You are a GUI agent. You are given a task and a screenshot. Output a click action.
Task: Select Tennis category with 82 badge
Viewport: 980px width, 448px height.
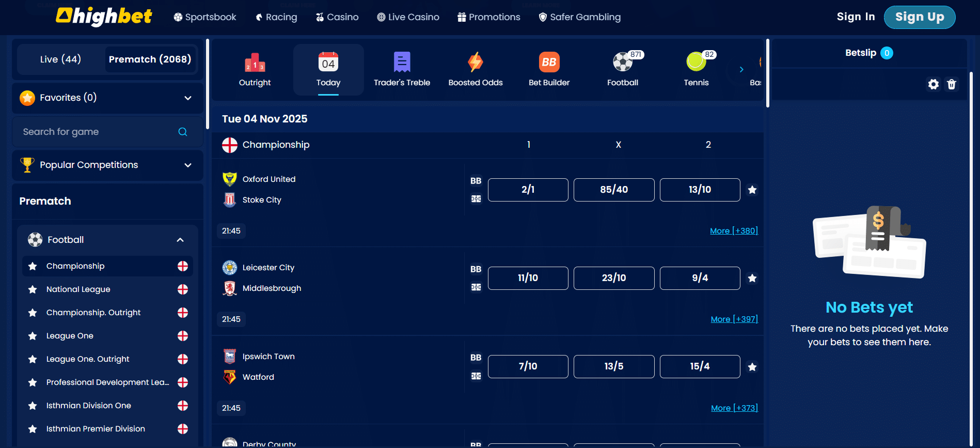point(696,70)
